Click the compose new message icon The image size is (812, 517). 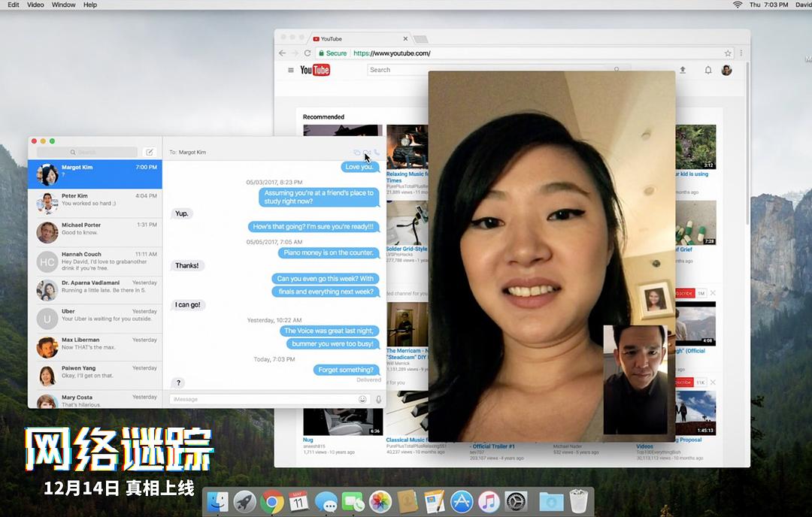click(x=150, y=152)
